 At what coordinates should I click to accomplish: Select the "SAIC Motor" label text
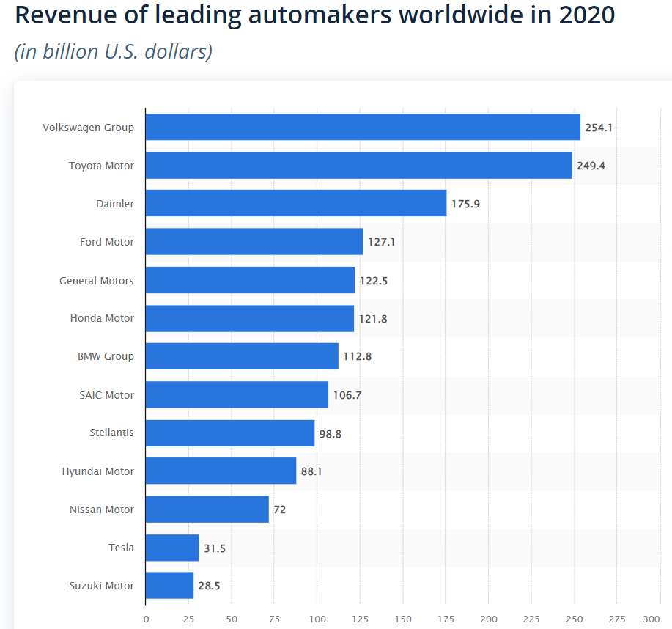click(x=107, y=395)
